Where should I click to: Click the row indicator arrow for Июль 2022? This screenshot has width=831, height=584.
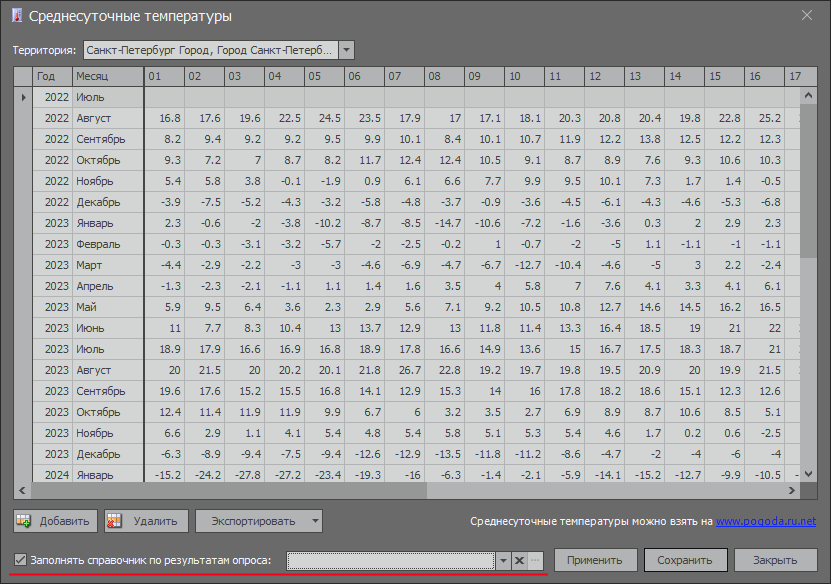[x=23, y=97]
